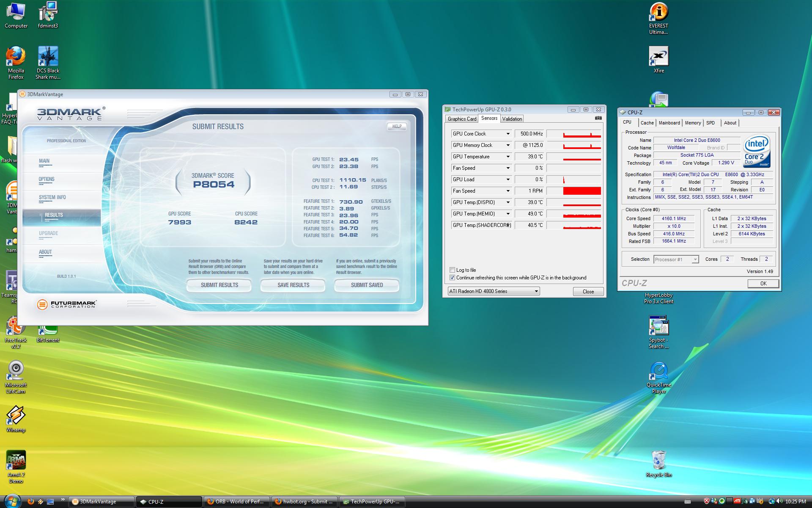Click the Winamp quick launch icon
Image resolution: width=812 pixels, height=508 pixels.
tap(41, 502)
